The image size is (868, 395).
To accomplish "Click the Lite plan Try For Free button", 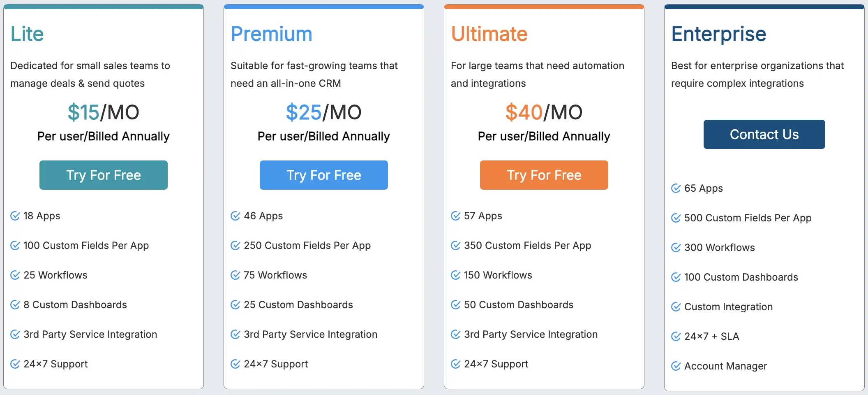I will [x=104, y=175].
